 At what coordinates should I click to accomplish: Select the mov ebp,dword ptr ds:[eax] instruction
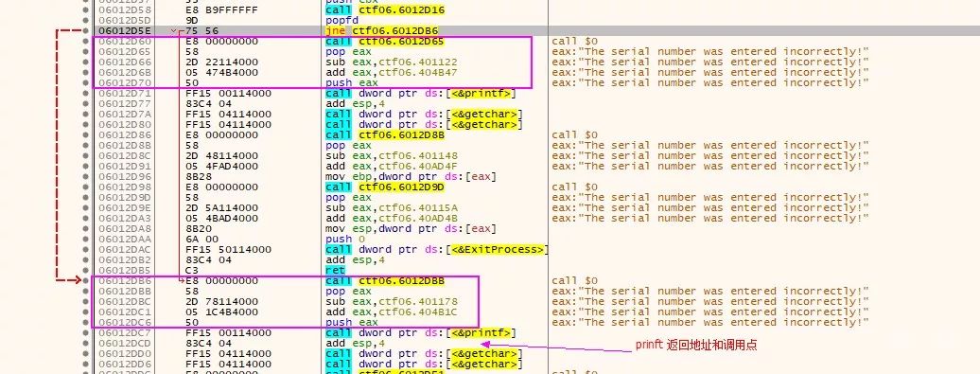[x=411, y=177]
